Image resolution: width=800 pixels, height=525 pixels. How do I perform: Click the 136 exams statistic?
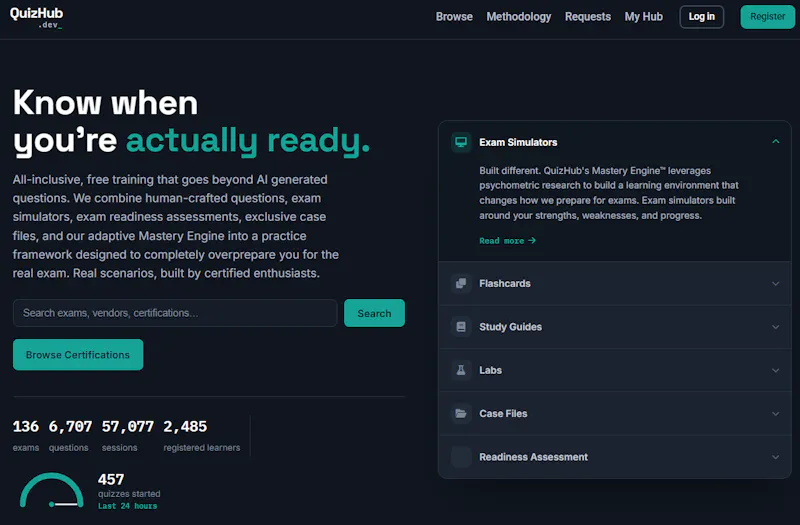click(26, 436)
